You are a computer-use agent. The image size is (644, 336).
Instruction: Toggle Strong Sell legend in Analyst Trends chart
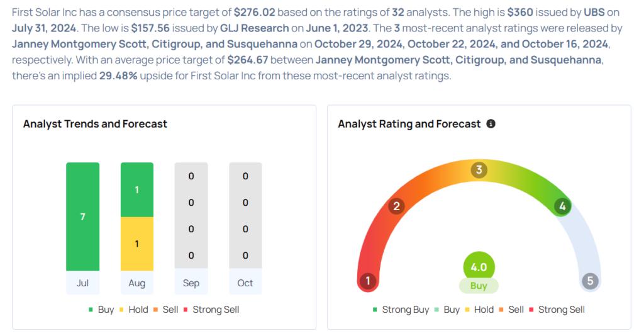tap(211, 310)
